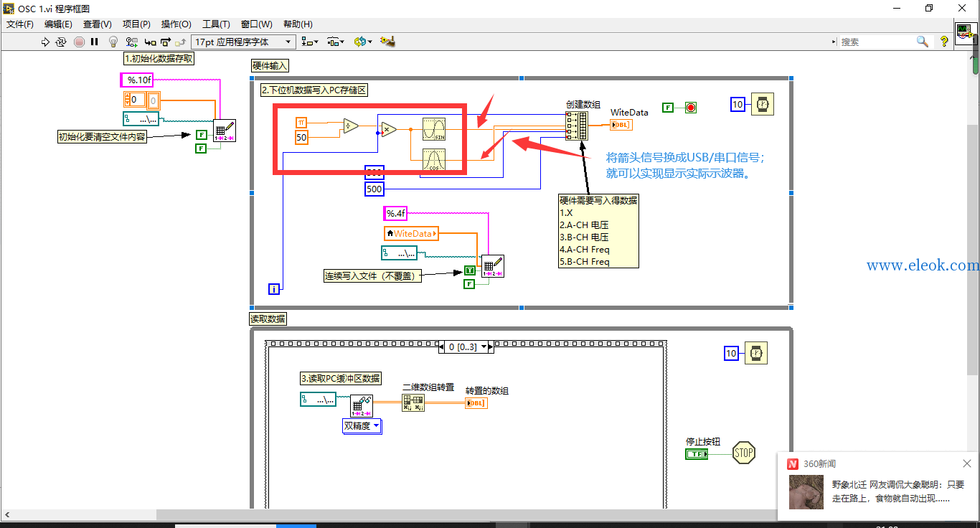The height and width of the screenshot is (528, 980).
Task: Open the 工具(T) menu
Action: [216, 24]
